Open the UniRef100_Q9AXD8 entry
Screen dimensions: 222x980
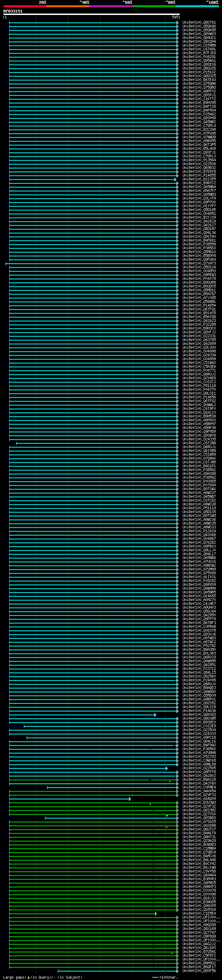199,473
